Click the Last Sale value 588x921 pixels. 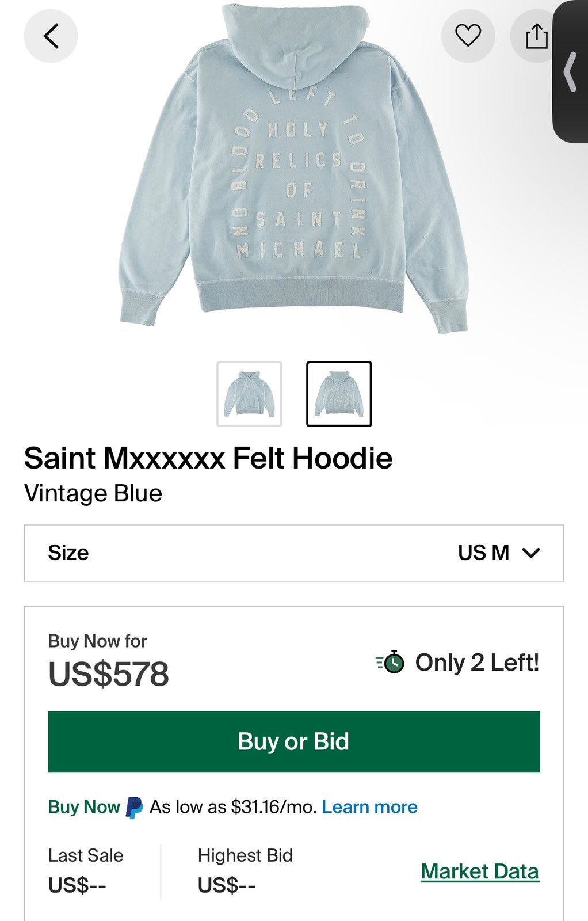(77, 885)
